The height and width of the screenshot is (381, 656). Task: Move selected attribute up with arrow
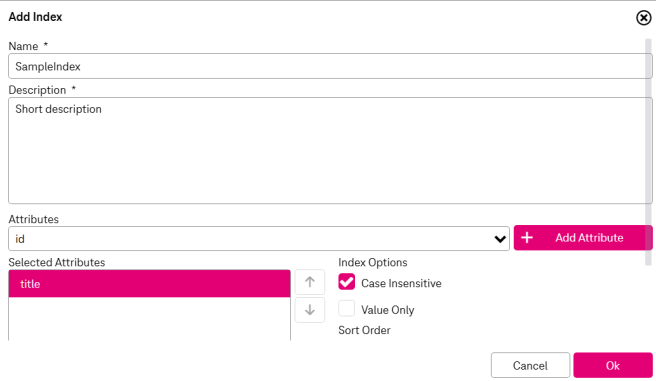click(x=310, y=282)
